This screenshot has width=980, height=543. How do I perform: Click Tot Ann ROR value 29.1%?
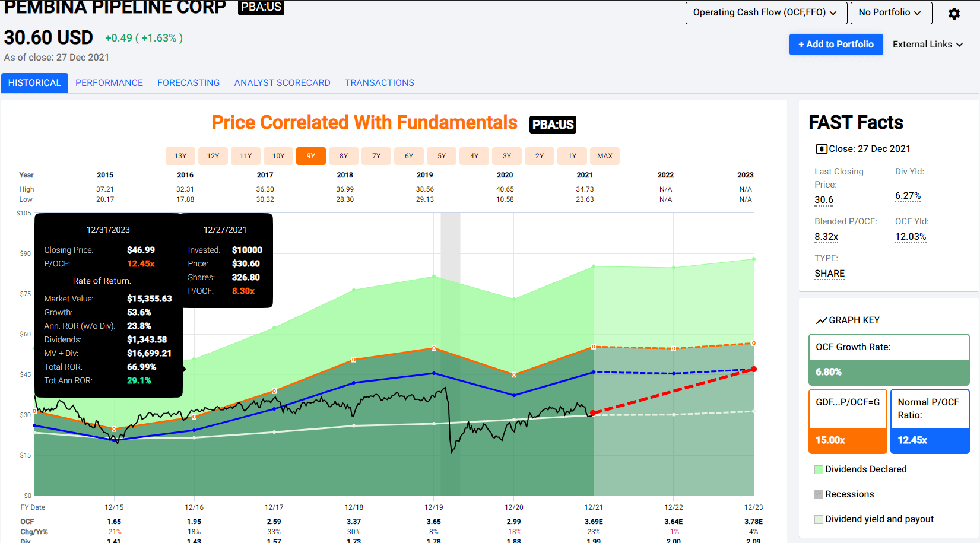coord(139,380)
